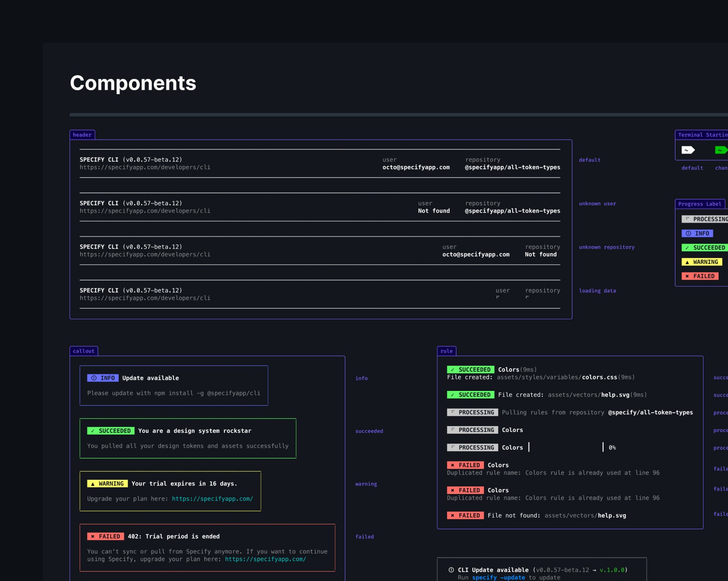This screenshot has height=581, width=728.
Task: Click developers/cli URL in loading data header
Action: (x=145, y=298)
